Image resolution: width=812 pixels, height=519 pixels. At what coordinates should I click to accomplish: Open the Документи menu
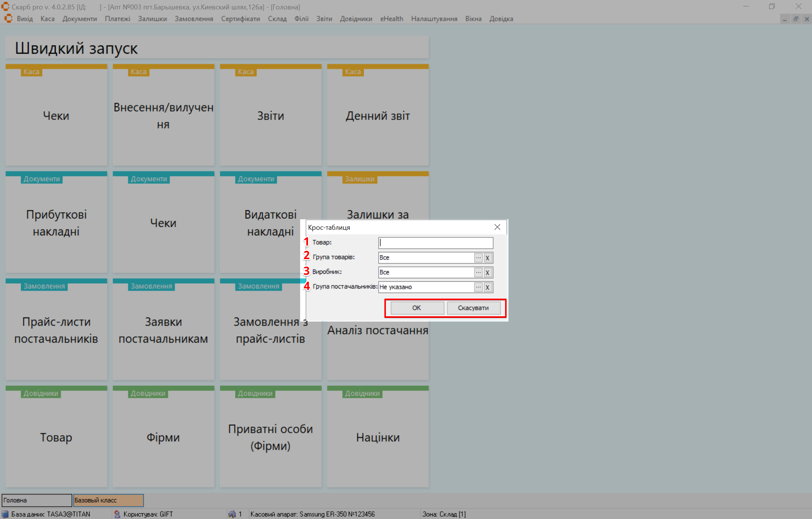(x=79, y=19)
